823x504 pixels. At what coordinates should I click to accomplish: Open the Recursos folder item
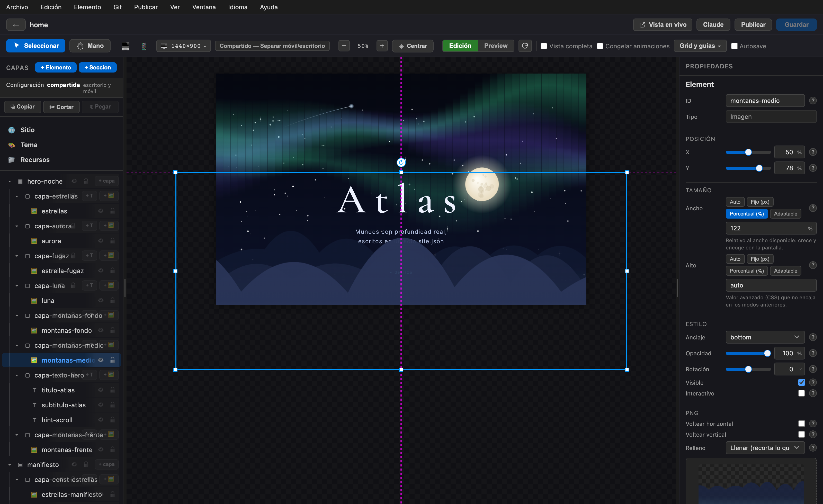[29, 160]
